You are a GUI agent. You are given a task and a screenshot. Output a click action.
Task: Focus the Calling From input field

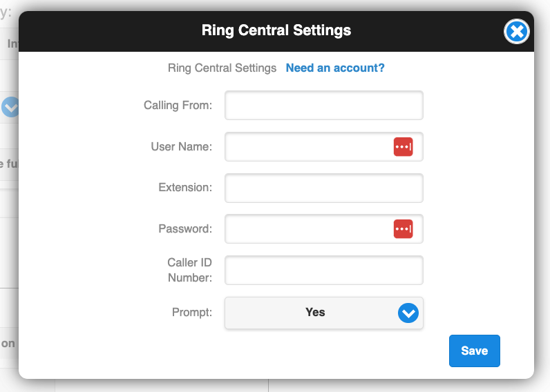[324, 106]
